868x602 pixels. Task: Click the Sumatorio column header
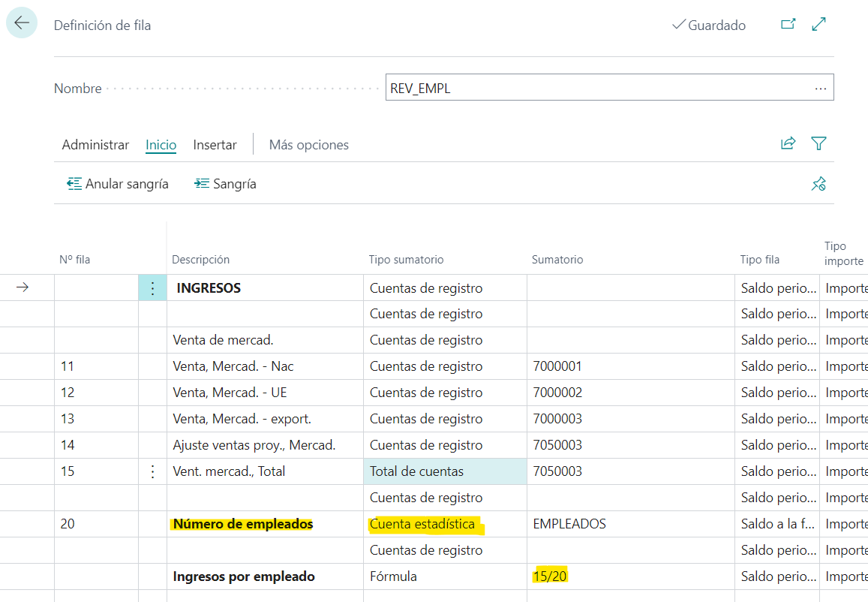557,260
